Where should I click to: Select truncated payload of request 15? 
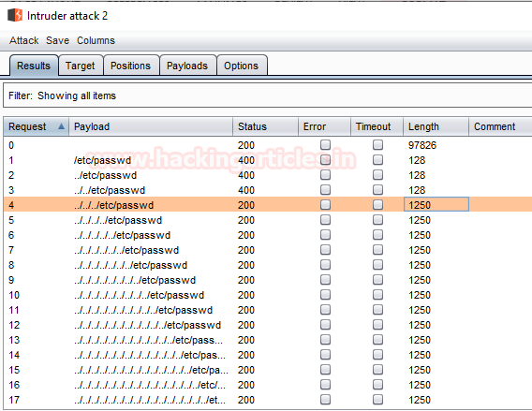coord(151,370)
